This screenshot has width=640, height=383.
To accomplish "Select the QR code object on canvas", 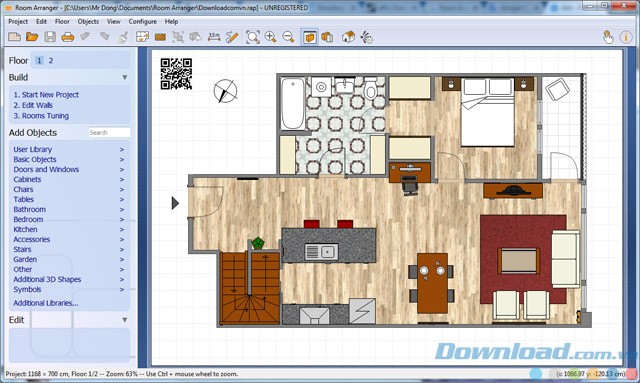I will point(176,74).
